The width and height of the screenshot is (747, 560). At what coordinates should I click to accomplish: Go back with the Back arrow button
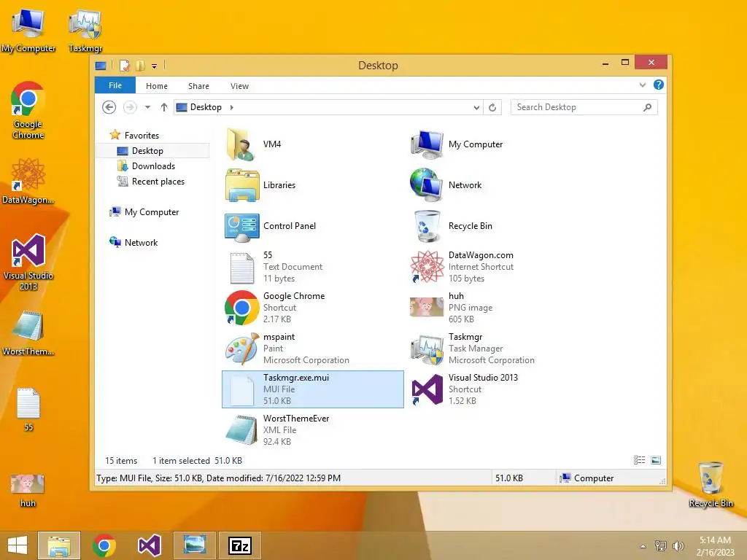coord(109,107)
